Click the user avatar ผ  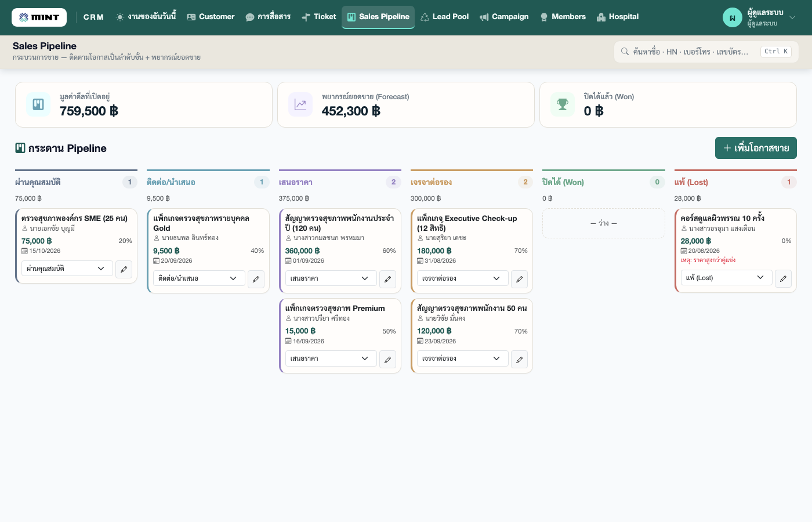pyautogui.click(x=733, y=17)
